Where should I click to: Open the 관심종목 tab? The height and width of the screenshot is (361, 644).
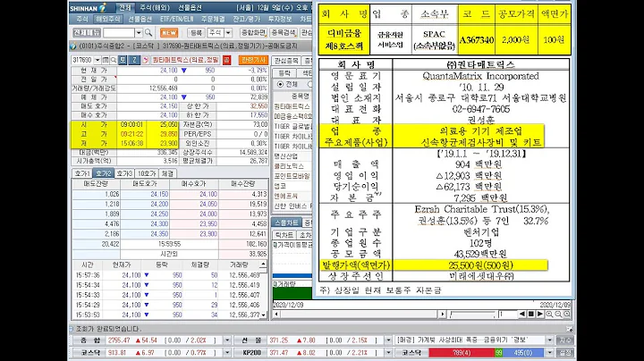click(x=286, y=60)
